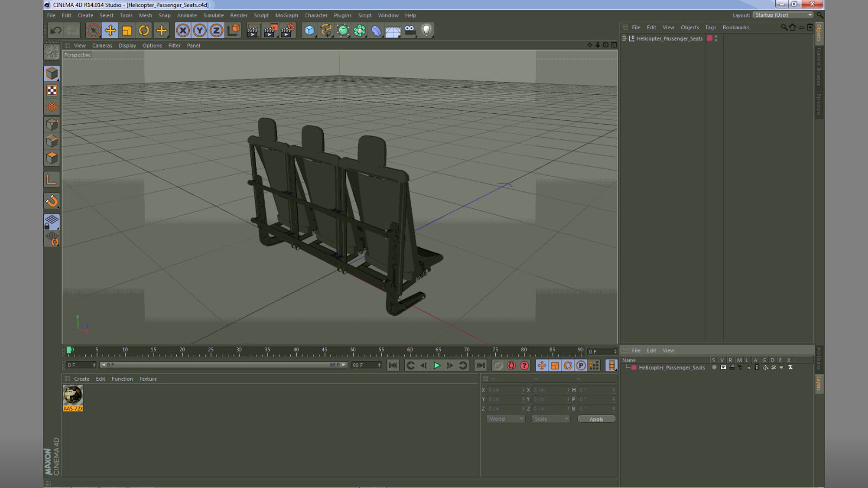Click the green array modeling icon
This screenshot has height=488, width=868.
(360, 30)
